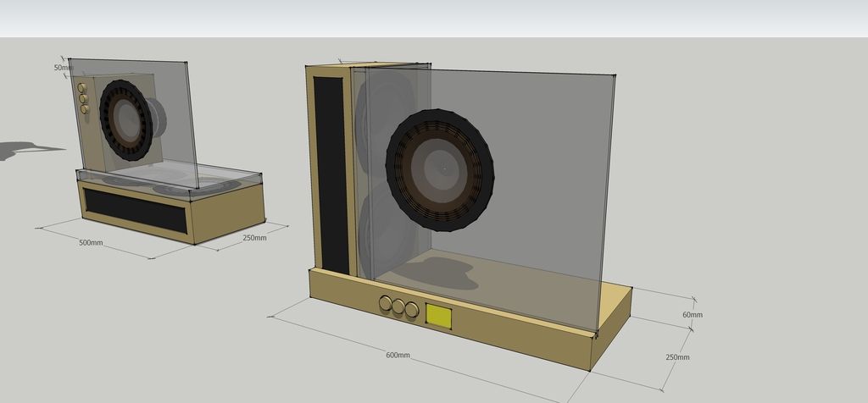Select the horizontal black grille on left model

pyautogui.click(x=135, y=210)
